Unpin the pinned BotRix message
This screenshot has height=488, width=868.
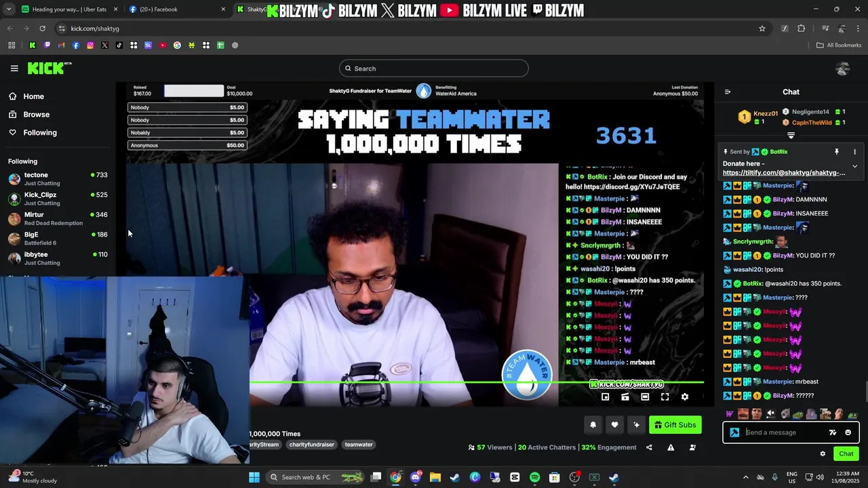837,152
